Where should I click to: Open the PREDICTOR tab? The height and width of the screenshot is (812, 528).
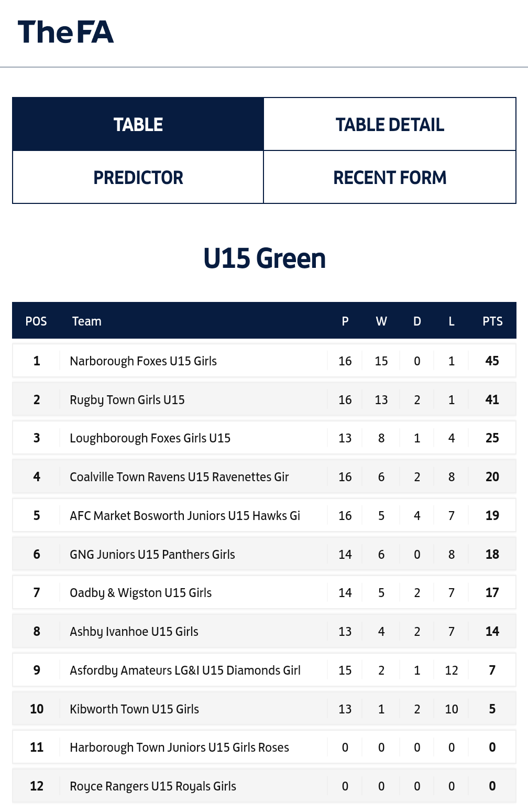138,178
